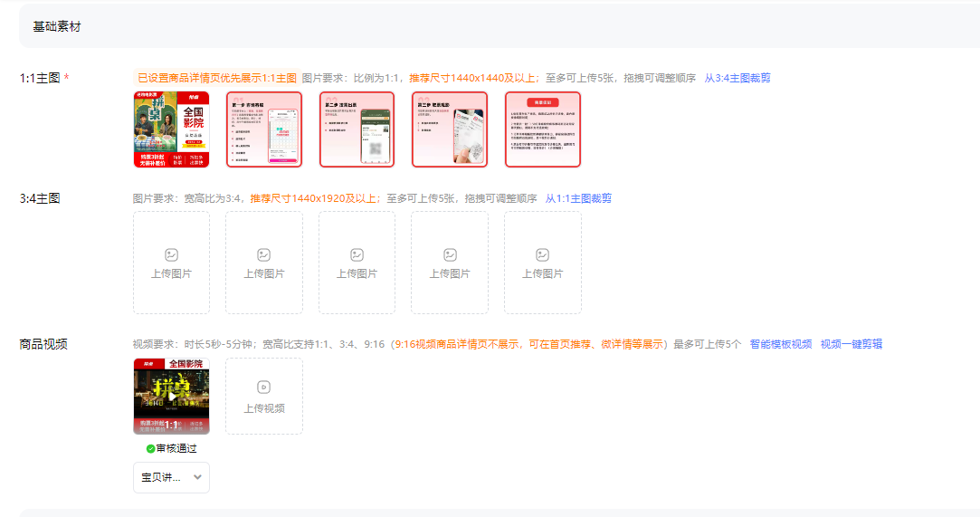The image size is (980, 517).
Task: Upload image in second 3:4 slot
Action: coord(263,263)
